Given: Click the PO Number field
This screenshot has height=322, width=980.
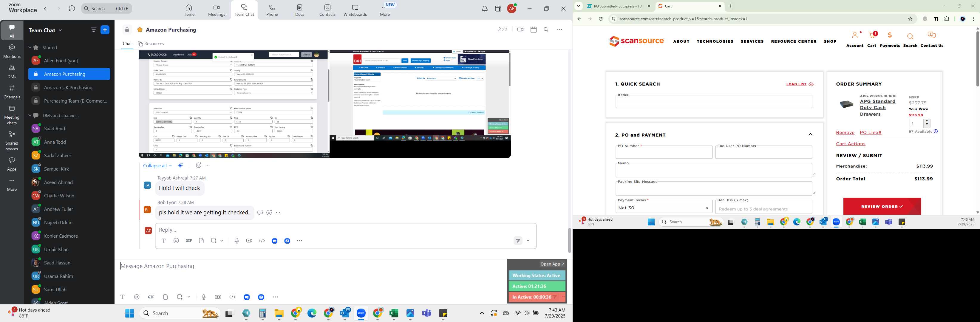Looking at the screenshot, I should (664, 152).
